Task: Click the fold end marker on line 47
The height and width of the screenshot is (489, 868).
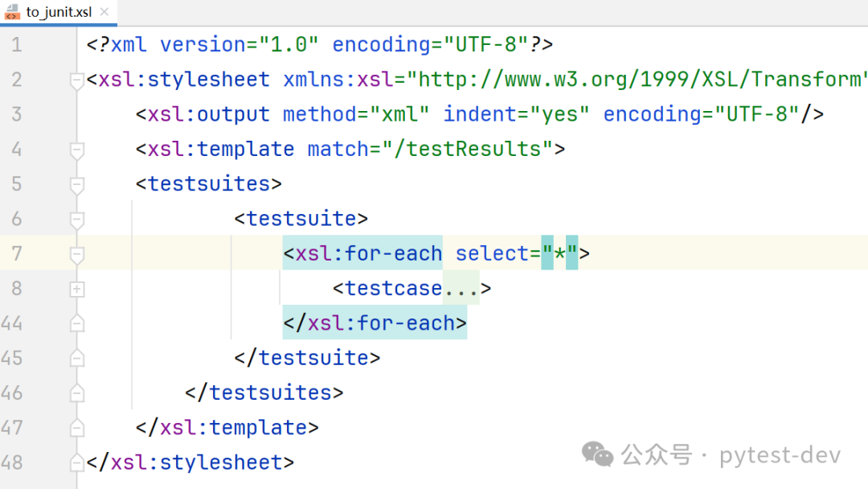Action: 77,428
